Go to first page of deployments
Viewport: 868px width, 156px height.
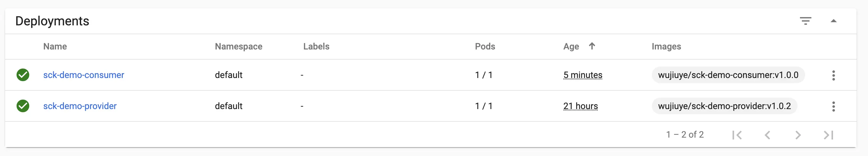737,135
